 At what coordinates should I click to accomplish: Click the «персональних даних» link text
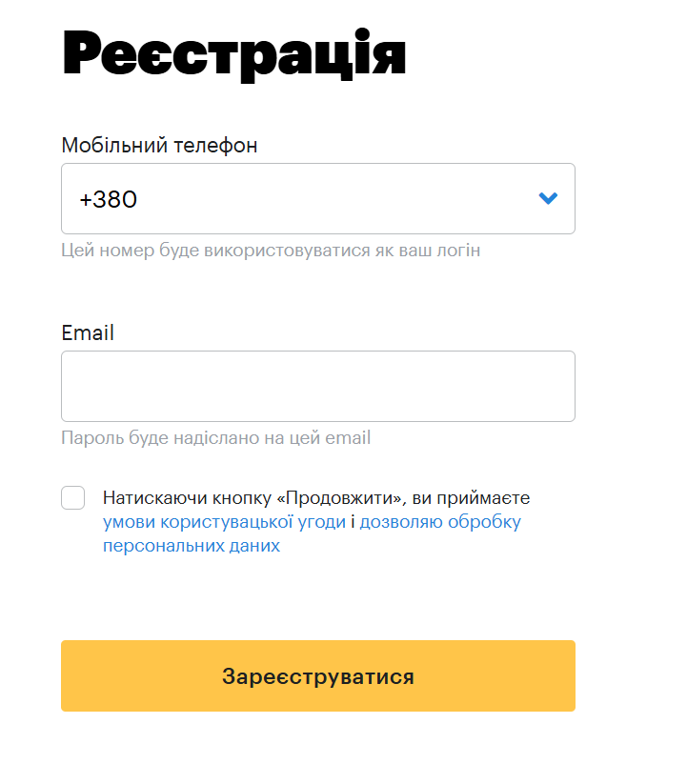click(191, 546)
